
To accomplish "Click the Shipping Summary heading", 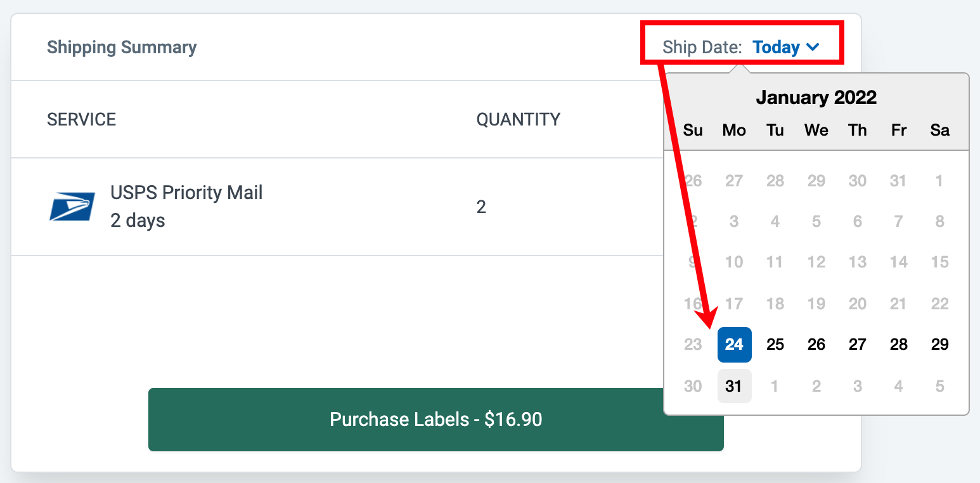I will click(122, 47).
